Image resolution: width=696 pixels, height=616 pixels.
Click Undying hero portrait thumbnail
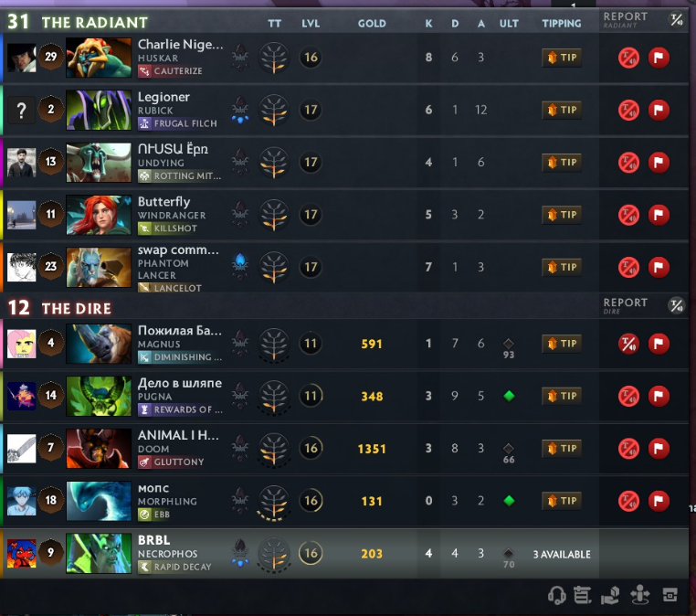coord(99,163)
